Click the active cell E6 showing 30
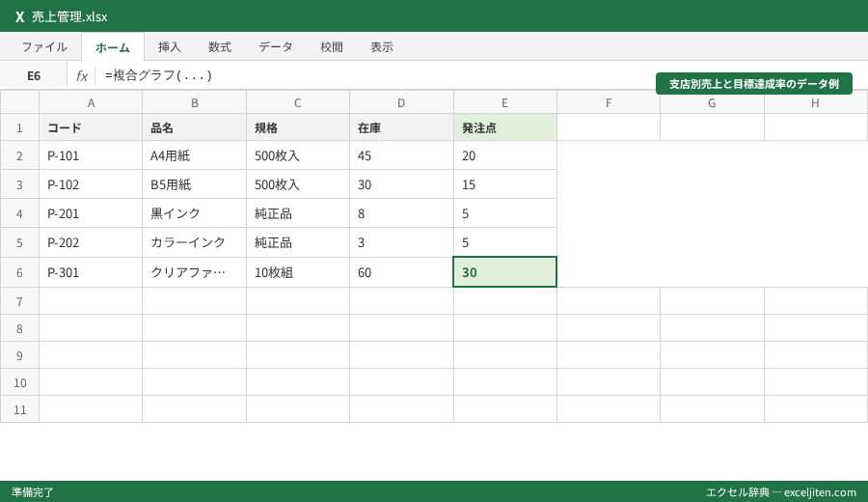This screenshot has height=502, width=868. point(504,272)
